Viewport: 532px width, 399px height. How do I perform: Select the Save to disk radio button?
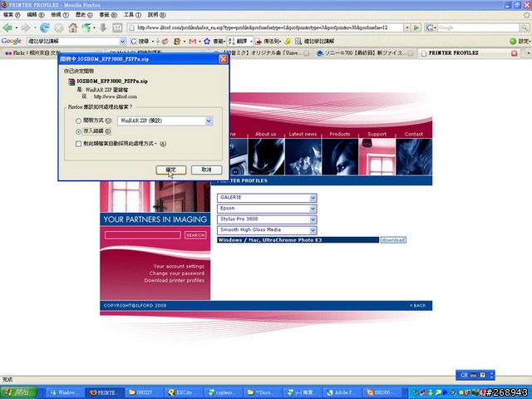tap(78, 131)
